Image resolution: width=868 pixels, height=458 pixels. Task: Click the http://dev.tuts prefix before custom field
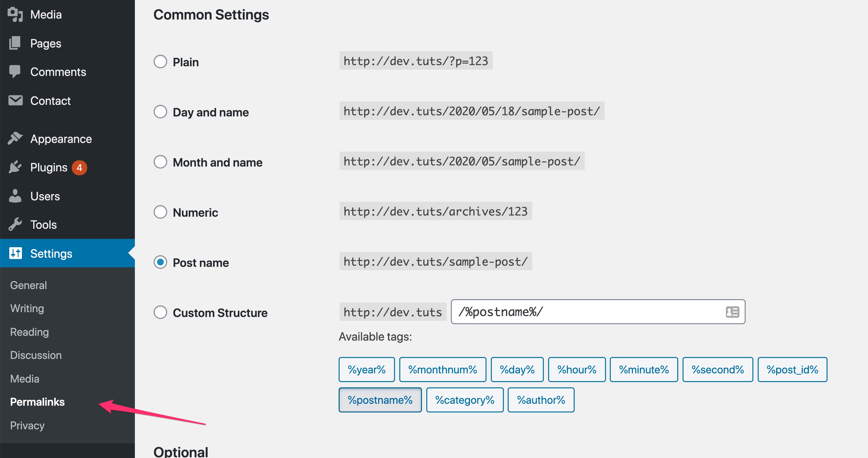[393, 312]
